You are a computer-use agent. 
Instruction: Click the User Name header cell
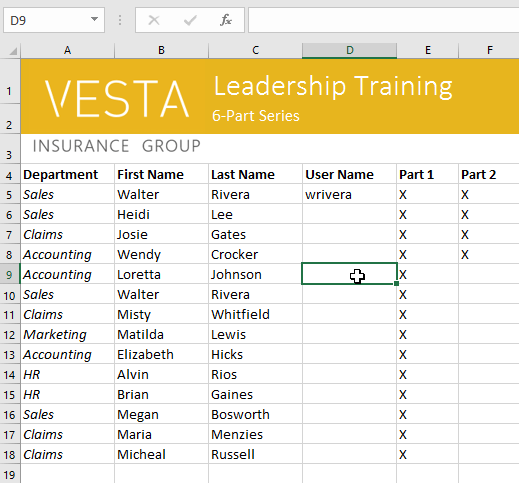tap(349, 174)
